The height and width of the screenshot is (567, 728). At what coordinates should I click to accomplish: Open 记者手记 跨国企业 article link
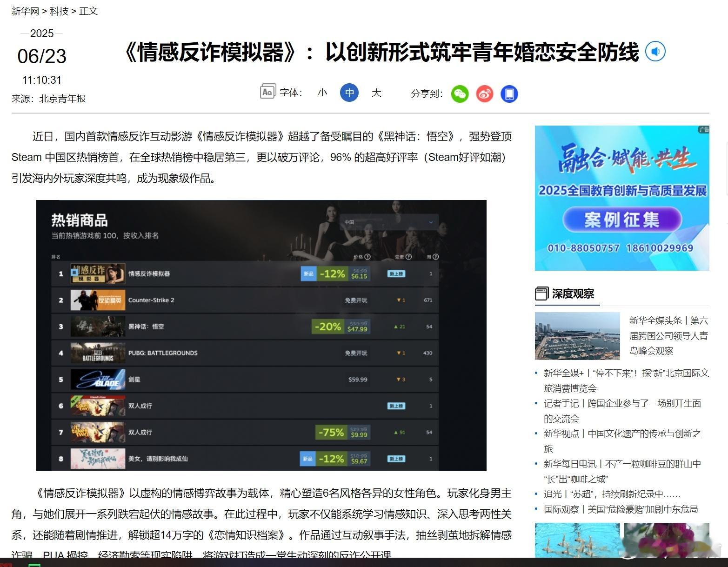[622, 411]
